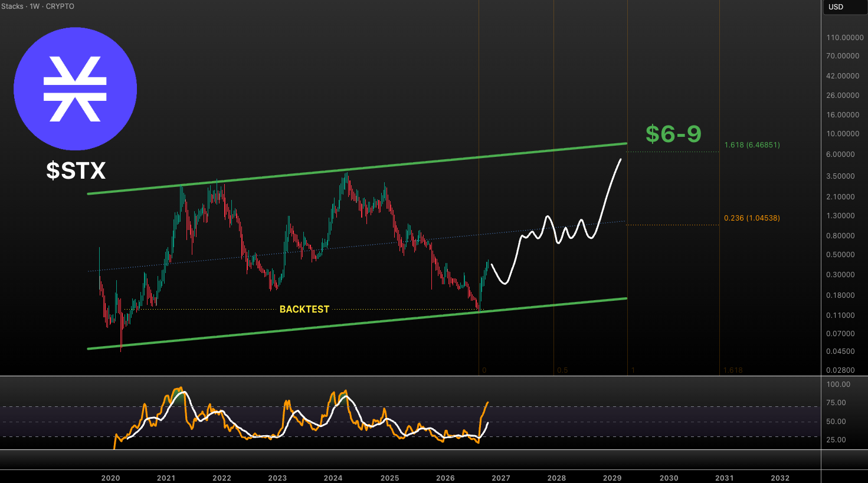Click "1.30000" on the price axis
Screen dimensions: 868x483
coord(840,216)
